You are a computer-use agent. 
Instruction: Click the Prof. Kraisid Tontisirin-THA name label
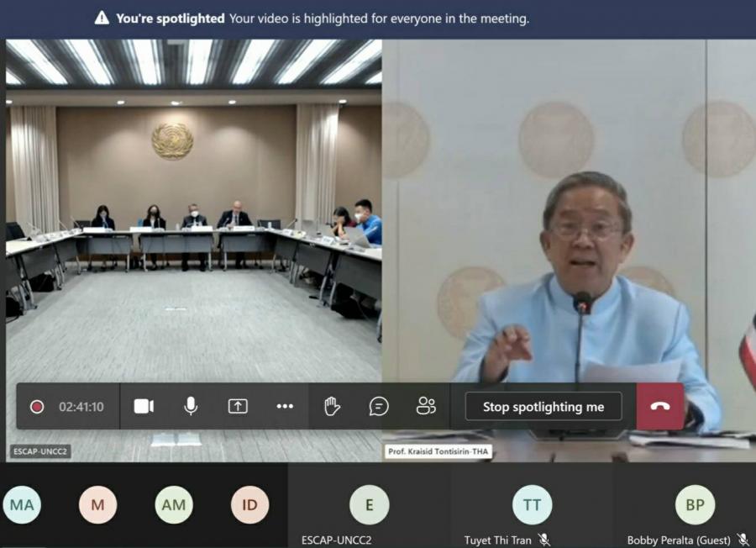438,452
